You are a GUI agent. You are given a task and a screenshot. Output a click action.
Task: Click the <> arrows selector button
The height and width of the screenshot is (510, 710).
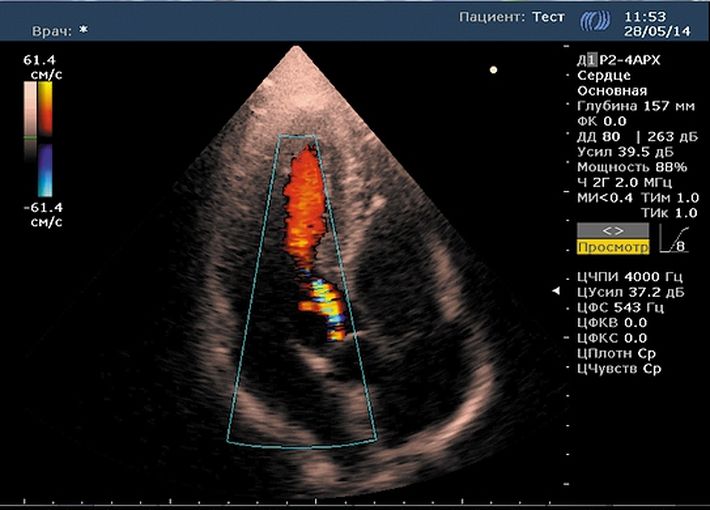click(x=613, y=228)
